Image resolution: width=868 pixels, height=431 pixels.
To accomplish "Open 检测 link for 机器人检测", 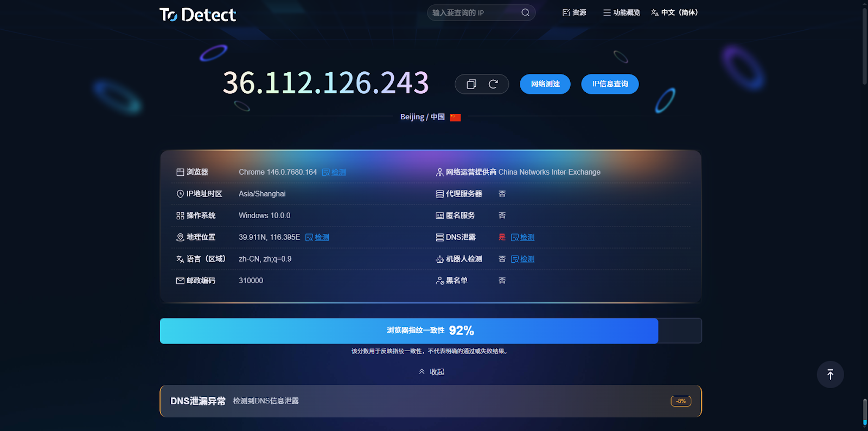I will [x=523, y=259].
